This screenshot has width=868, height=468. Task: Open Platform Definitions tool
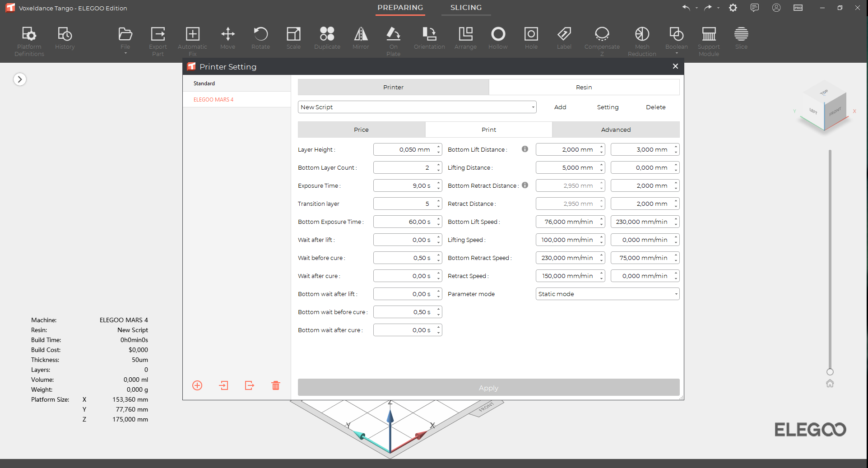point(29,41)
